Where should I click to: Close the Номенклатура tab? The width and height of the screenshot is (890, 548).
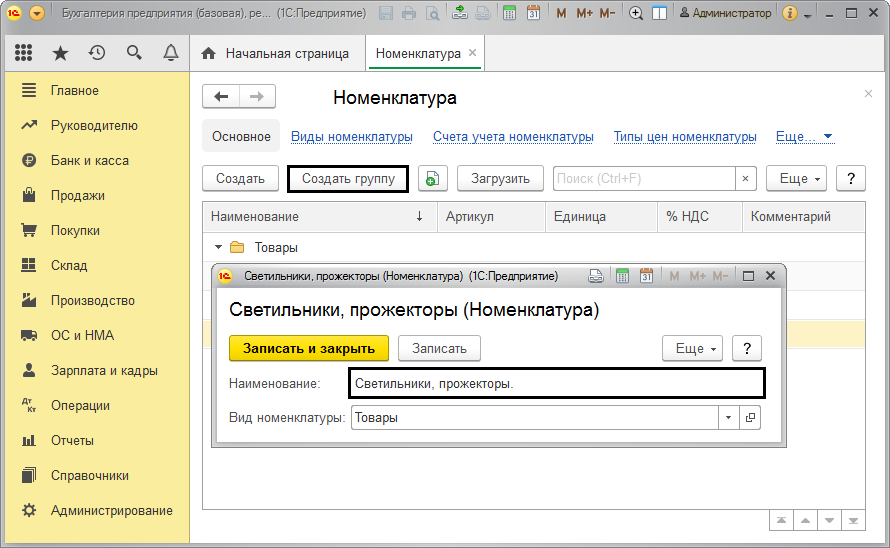(472, 53)
